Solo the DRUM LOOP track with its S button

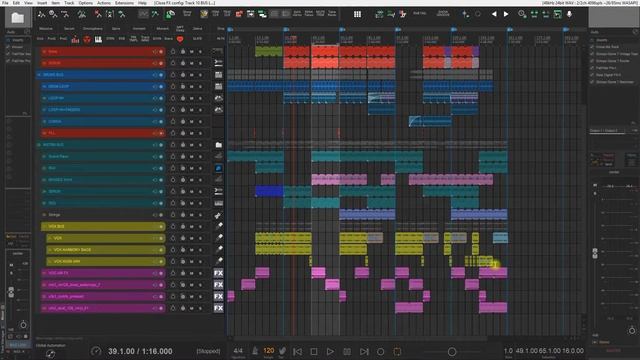pos(200,87)
